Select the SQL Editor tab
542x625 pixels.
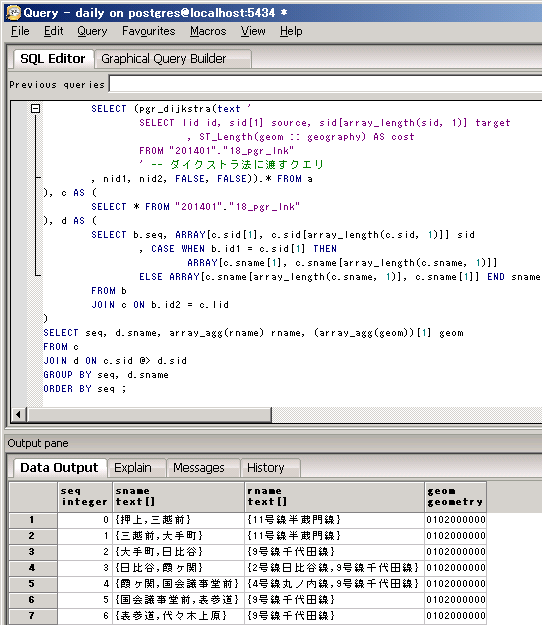53,59
